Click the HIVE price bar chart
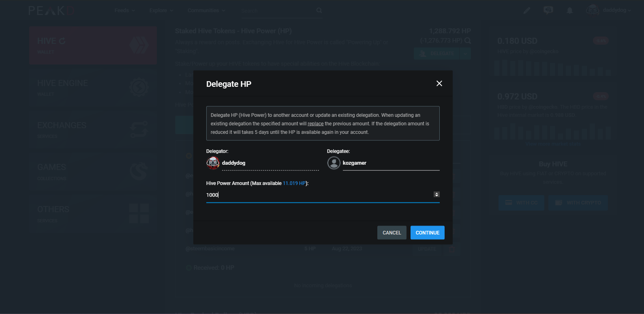 click(x=553, y=68)
